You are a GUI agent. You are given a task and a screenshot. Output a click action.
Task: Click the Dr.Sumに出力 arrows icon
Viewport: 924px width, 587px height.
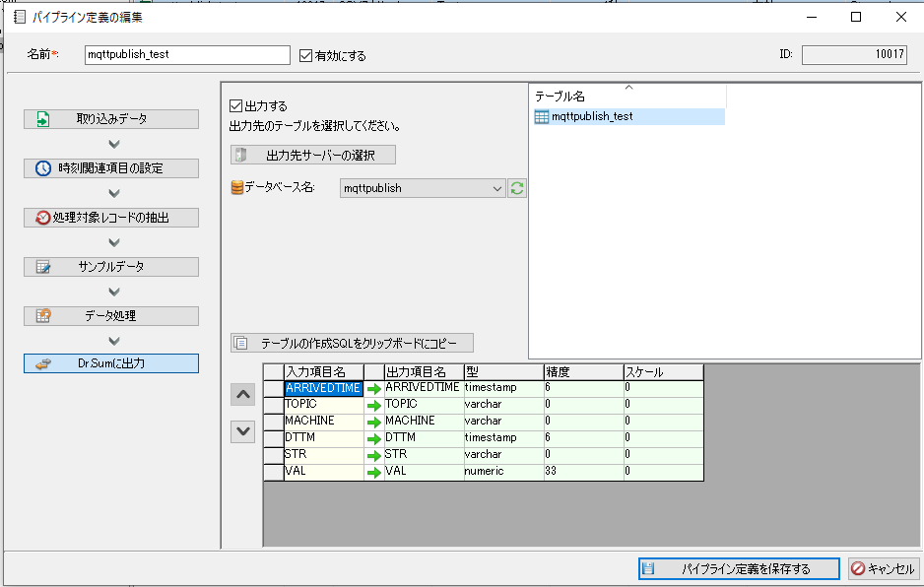coord(43,363)
